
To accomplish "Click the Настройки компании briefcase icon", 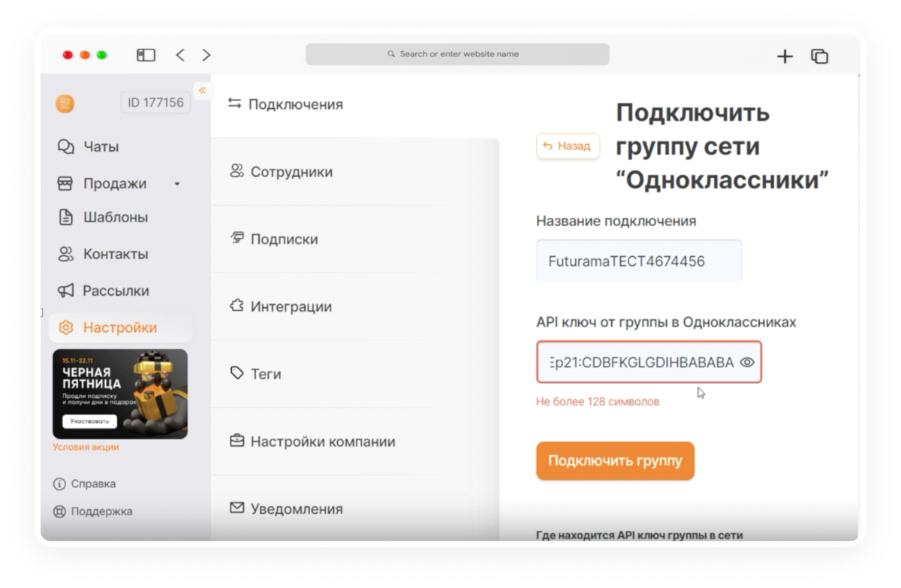I will point(237,441).
